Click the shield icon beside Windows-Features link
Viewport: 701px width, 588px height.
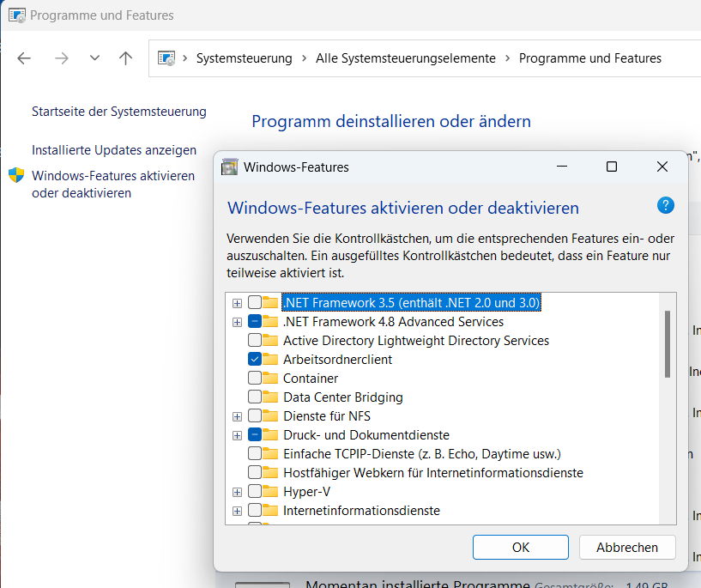[x=16, y=175]
